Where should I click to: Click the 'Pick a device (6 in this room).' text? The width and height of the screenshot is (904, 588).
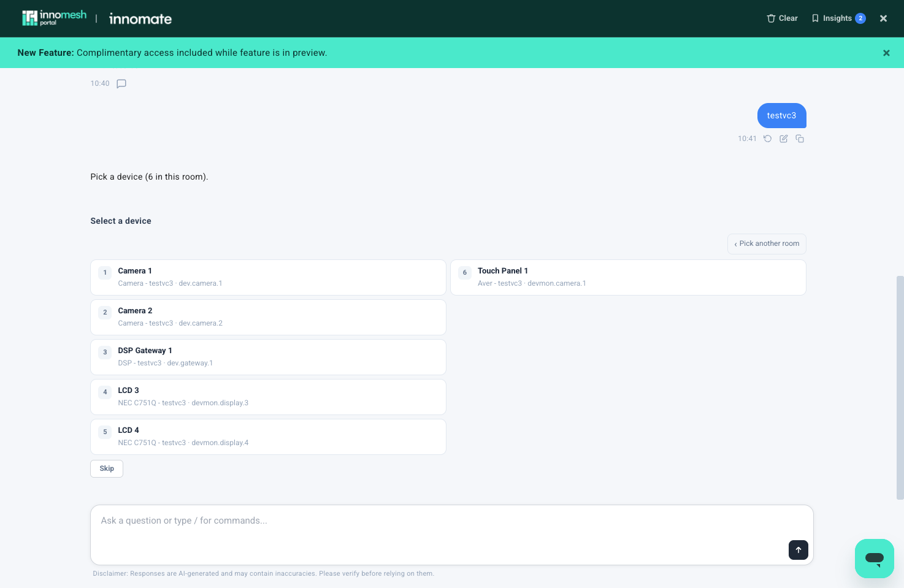[x=149, y=177]
